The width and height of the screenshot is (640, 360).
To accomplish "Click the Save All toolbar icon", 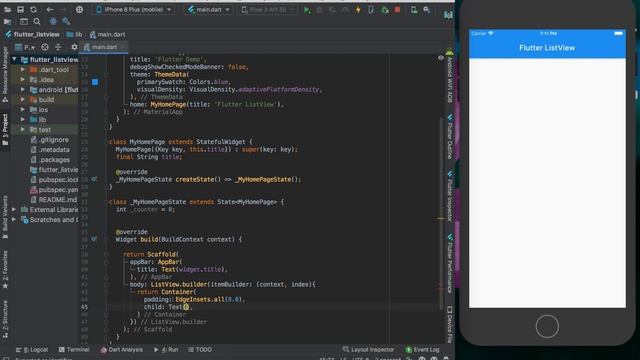I will pyautogui.click(x=20, y=9).
